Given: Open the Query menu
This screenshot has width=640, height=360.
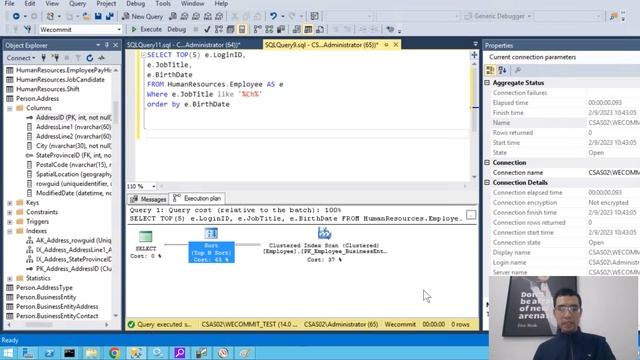Looking at the screenshot, I should pos(77,4).
